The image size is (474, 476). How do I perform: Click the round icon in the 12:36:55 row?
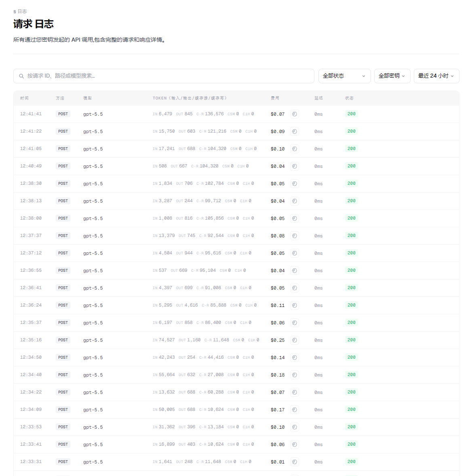[x=295, y=271]
